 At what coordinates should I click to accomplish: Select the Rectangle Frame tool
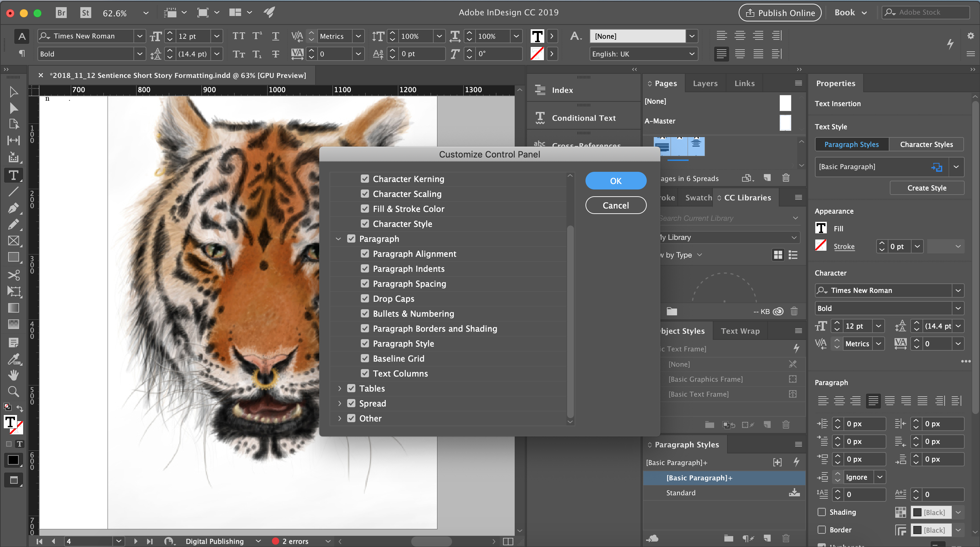[x=13, y=241]
